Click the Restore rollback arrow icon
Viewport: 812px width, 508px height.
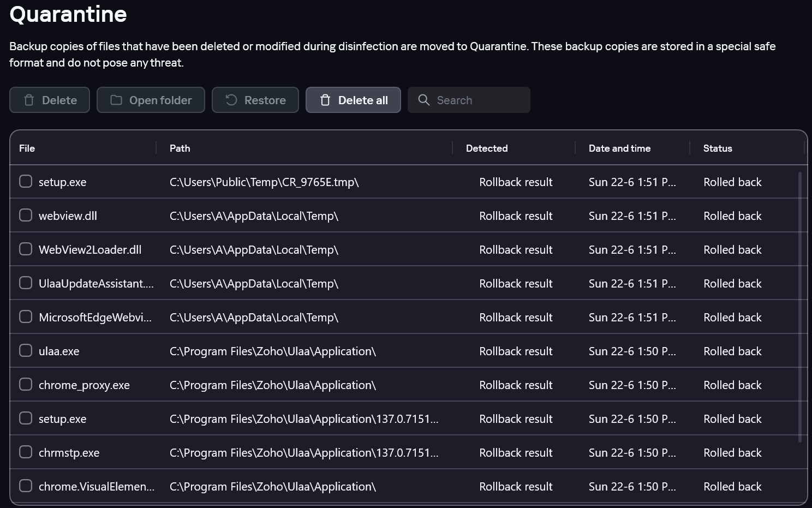coord(231,100)
